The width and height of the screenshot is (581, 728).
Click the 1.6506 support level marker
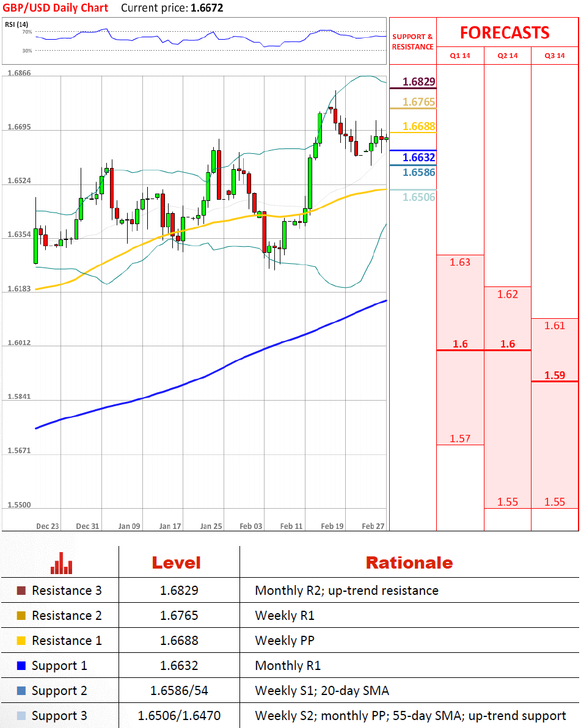coord(419,197)
